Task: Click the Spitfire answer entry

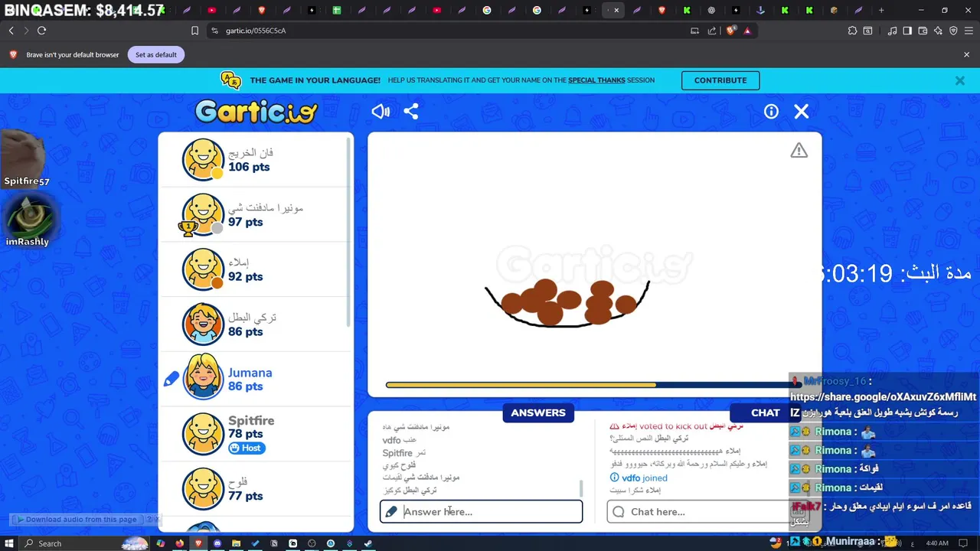Action: pos(404,453)
